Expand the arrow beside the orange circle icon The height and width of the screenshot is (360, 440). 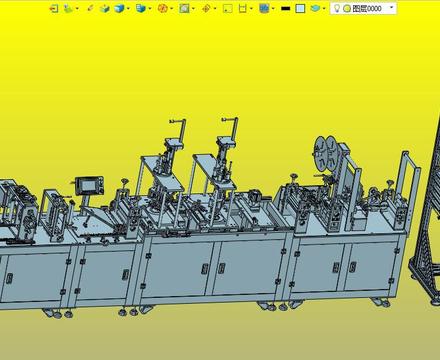click(x=171, y=9)
